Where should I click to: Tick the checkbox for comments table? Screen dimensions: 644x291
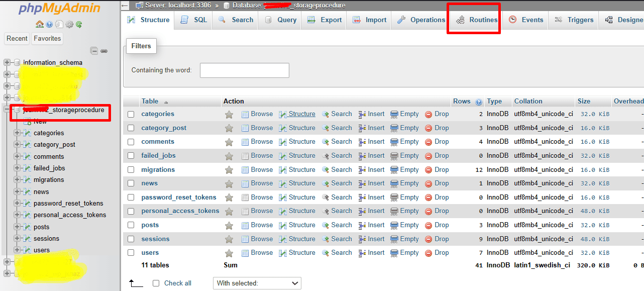click(131, 142)
